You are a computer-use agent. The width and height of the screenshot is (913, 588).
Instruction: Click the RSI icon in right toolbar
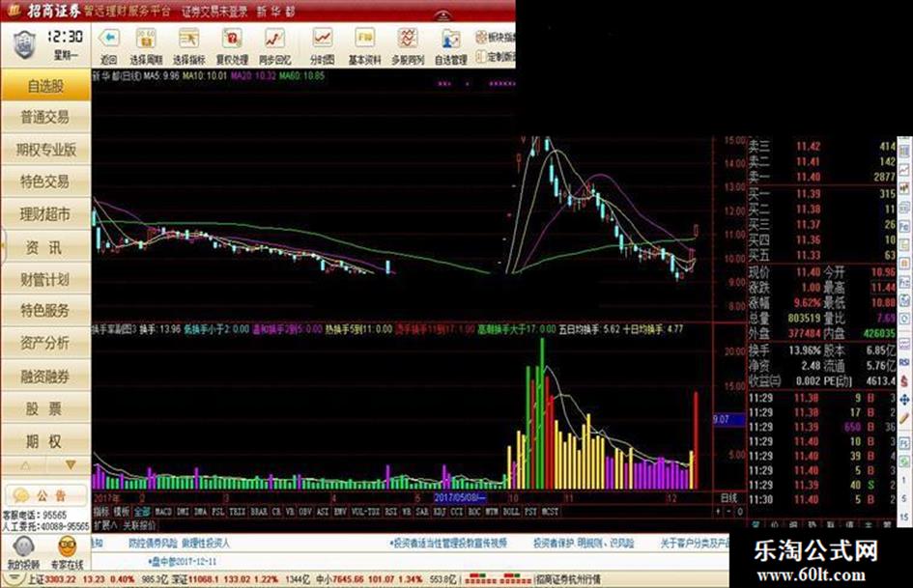[x=904, y=362]
